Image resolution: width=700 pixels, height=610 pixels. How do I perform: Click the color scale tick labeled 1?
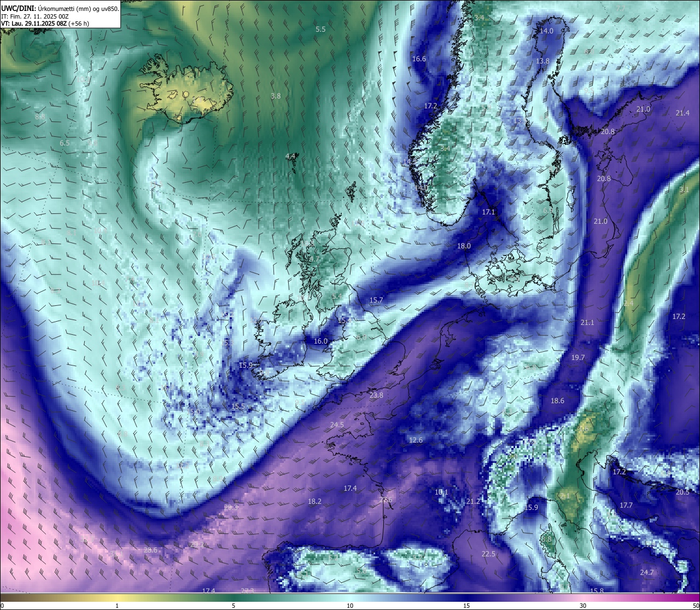[117, 606]
